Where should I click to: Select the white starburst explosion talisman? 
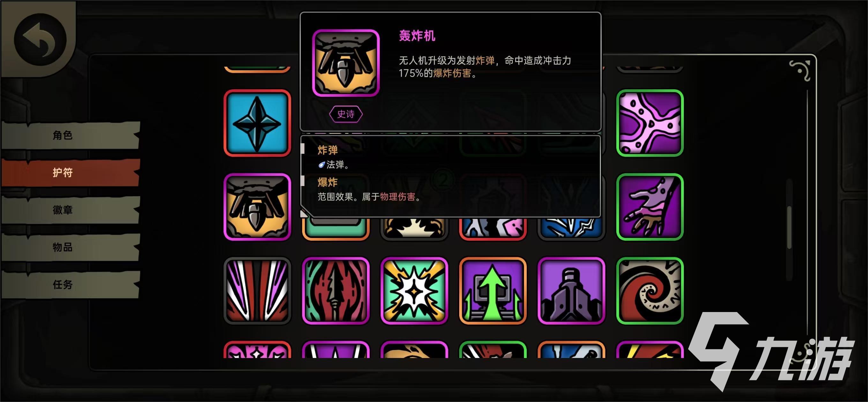(x=414, y=291)
